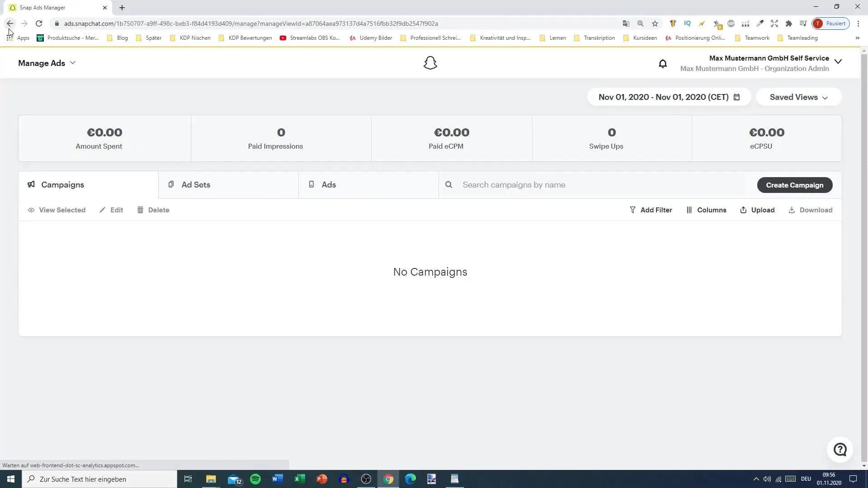Click Download button
The width and height of the screenshot is (868, 488).
tap(811, 210)
